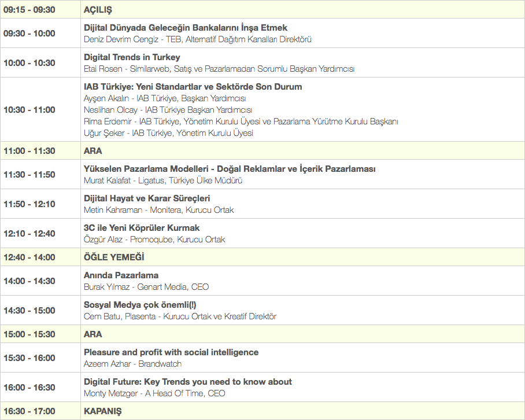Select the 'Dijital Dünyada Geleceğin Bankalarını İnşa Etmek' title
525x420 pixels.
point(186,28)
